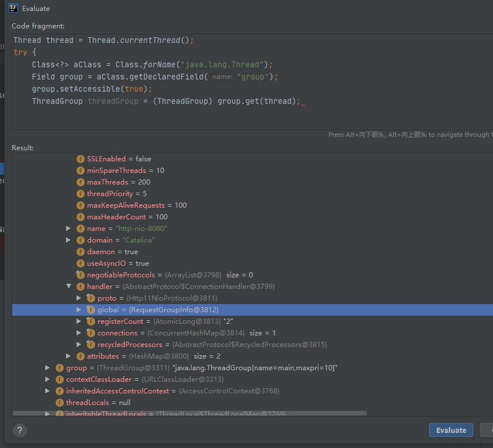493x448 pixels.
Task: Expand the connections node
Action: [79, 333]
